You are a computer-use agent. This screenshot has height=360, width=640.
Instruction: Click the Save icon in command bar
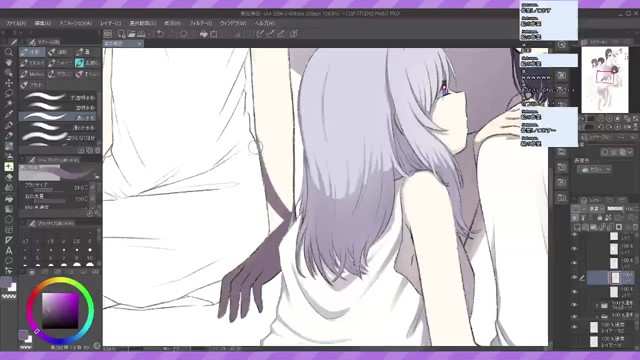tap(141, 34)
